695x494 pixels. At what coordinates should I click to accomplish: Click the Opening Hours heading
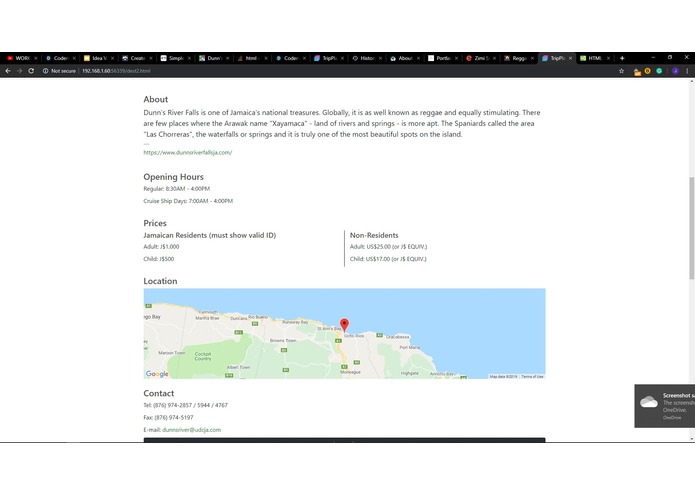pyautogui.click(x=173, y=177)
